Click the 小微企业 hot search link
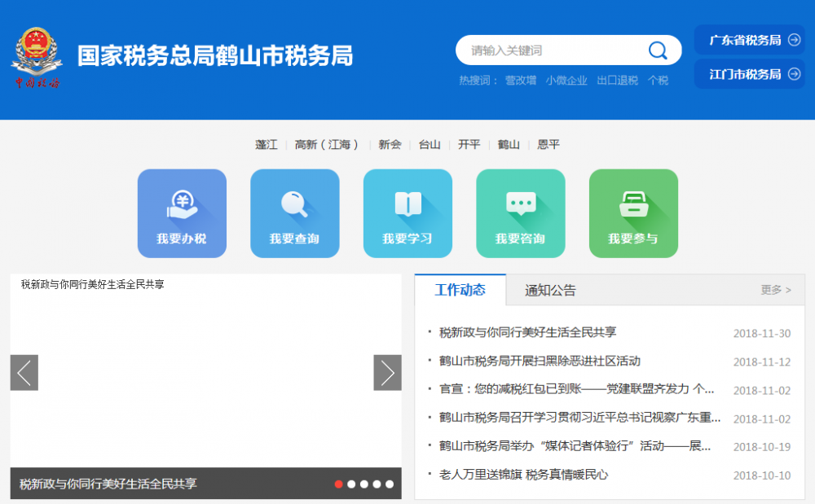Screen dimensions: 815x504 566,81
